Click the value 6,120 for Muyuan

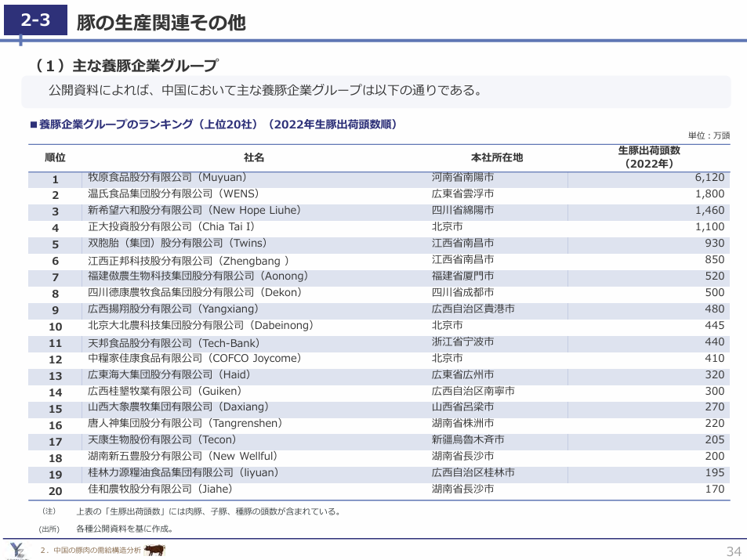pyautogui.click(x=709, y=177)
